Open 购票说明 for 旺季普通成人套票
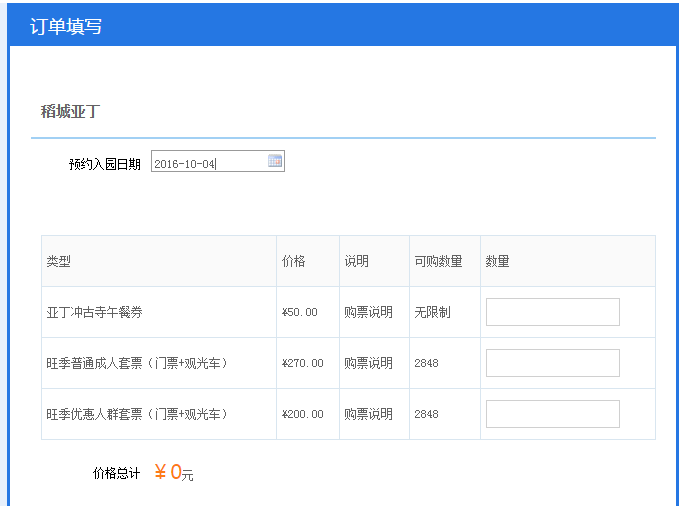687x506 pixels. 368,363
